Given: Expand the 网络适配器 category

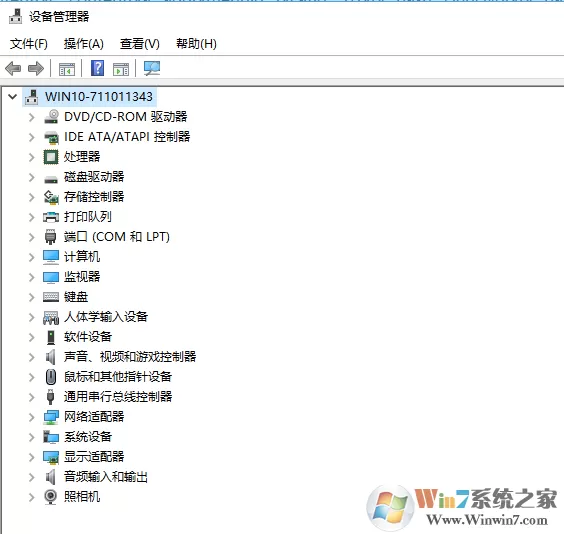Looking at the screenshot, I should [x=32, y=417].
